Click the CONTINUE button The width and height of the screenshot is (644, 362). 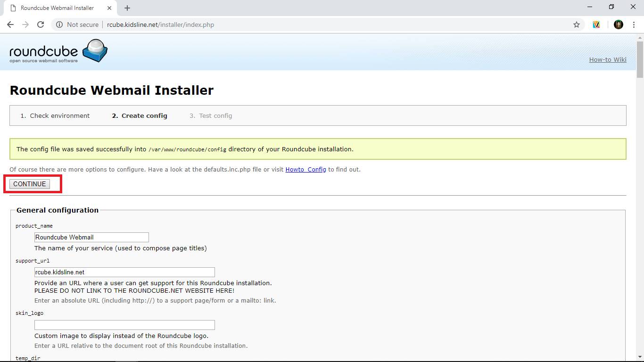(30, 184)
